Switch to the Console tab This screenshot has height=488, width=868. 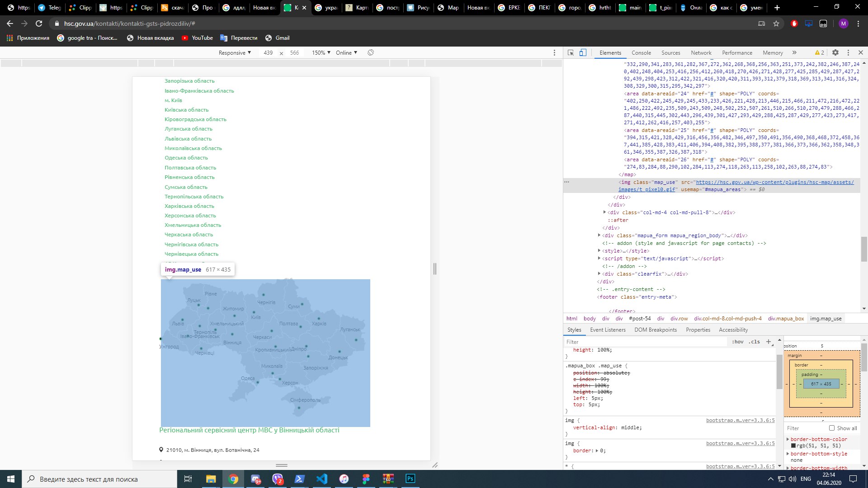pos(641,53)
